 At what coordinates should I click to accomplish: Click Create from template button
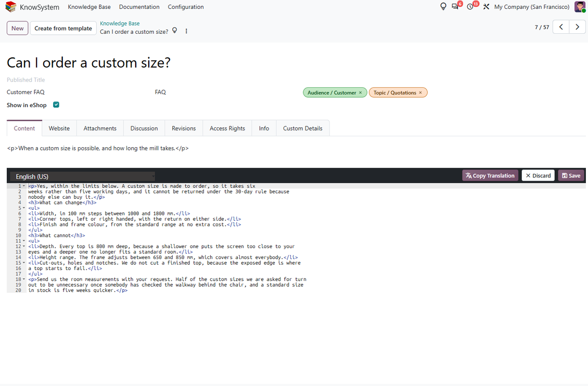tap(63, 28)
